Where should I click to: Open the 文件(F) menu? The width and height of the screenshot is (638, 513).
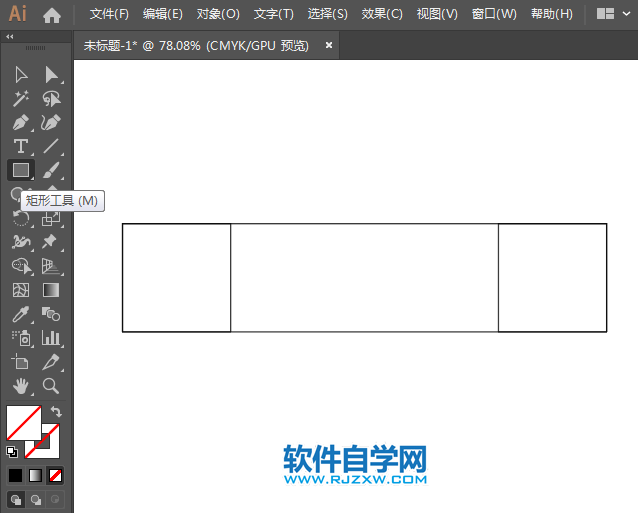tap(109, 14)
